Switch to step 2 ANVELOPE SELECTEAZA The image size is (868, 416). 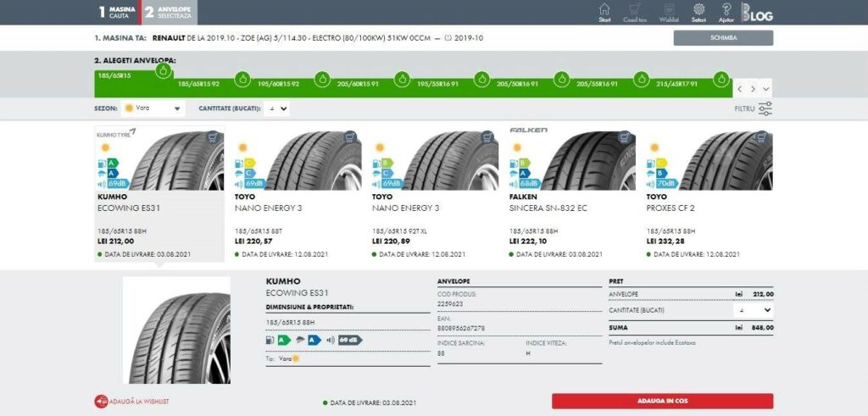click(170, 12)
